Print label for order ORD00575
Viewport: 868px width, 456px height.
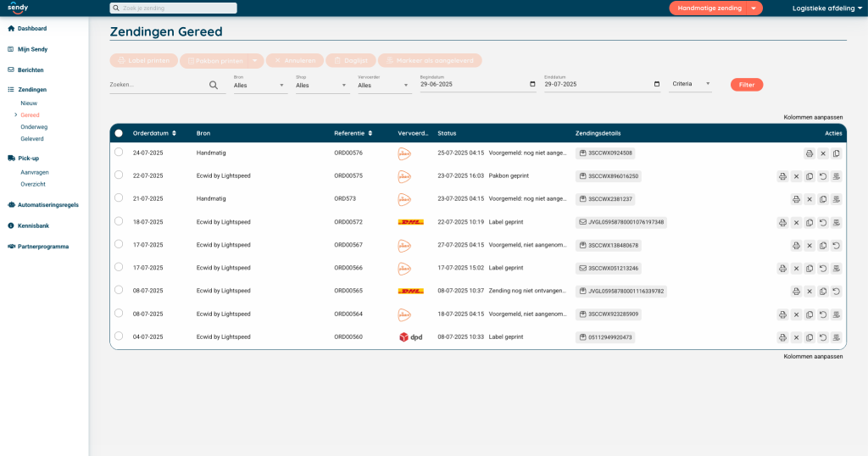(x=782, y=176)
